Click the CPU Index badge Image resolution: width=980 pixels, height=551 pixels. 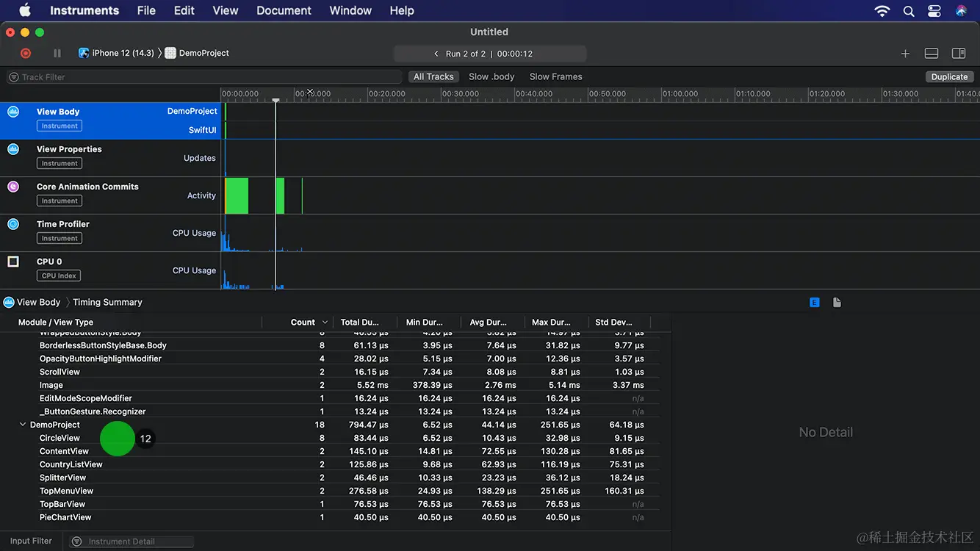pos(59,276)
